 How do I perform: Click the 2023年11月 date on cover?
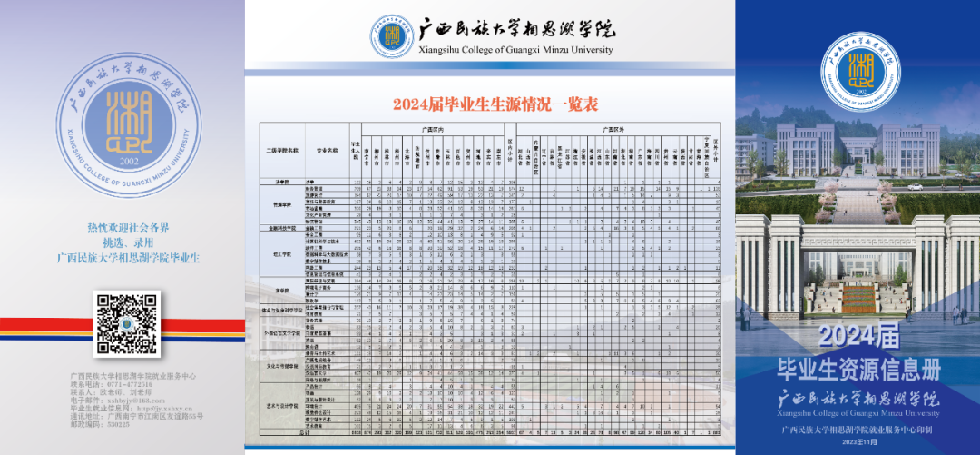[858, 442]
